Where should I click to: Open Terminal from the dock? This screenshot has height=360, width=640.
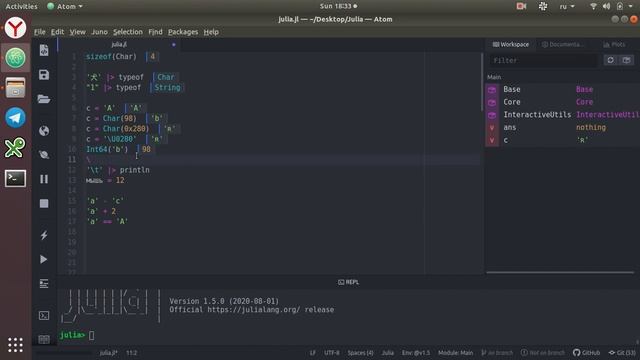pyautogui.click(x=15, y=178)
